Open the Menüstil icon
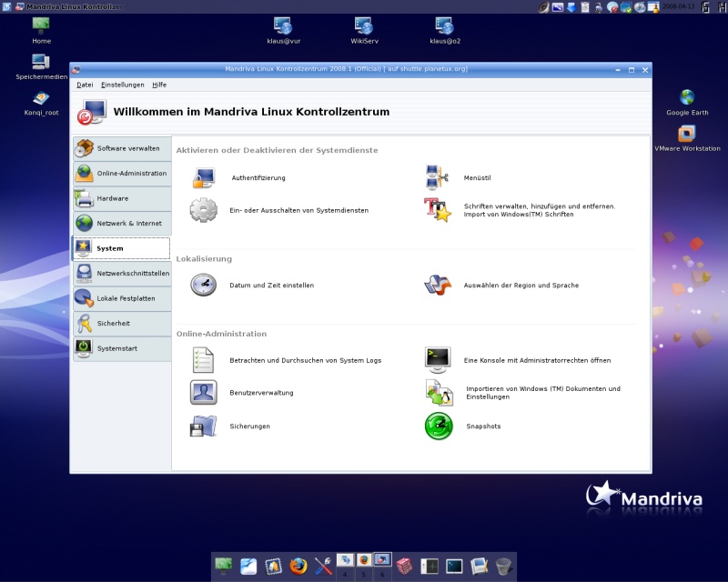 pyautogui.click(x=437, y=177)
